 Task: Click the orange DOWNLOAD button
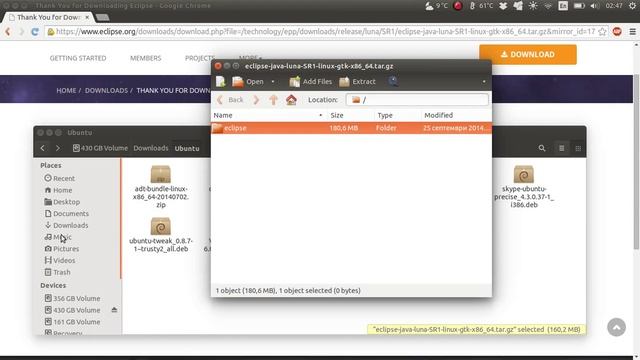(528, 54)
